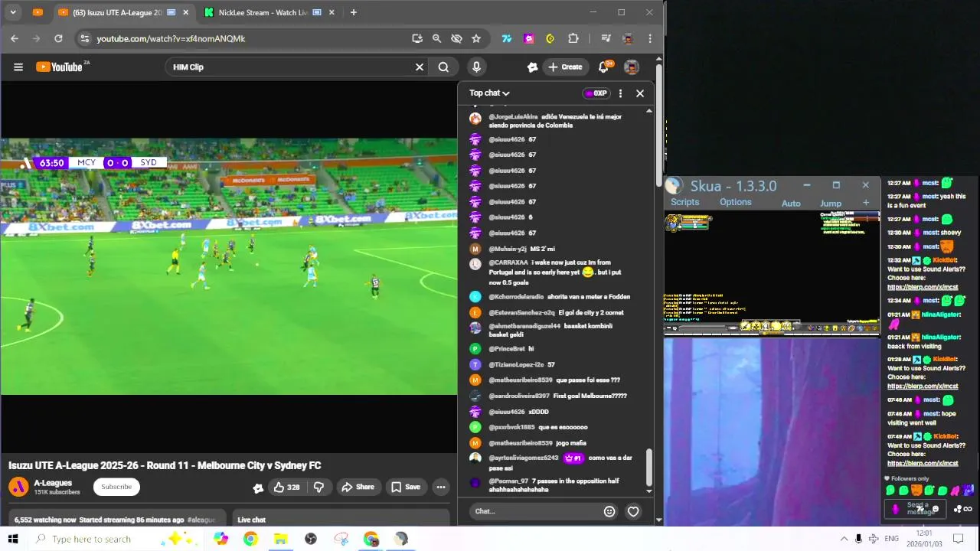The height and width of the screenshot is (551, 980).
Task: Close the Isuzu UTE A-League tab
Action: [x=185, y=12]
